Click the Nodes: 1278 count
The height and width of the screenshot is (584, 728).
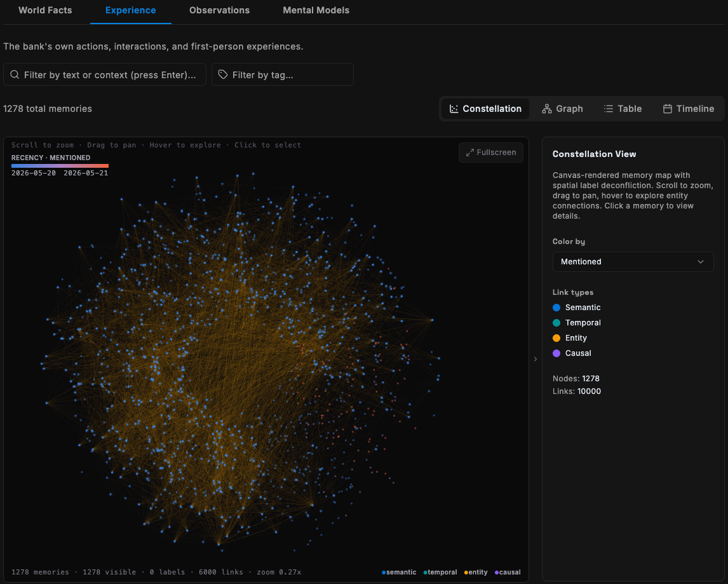coord(576,379)
